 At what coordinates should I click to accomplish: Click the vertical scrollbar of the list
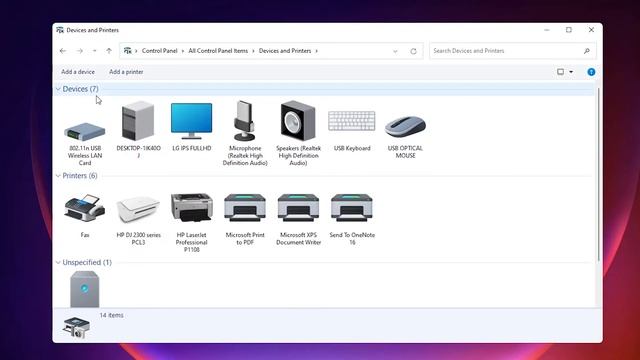coord(598,174)
